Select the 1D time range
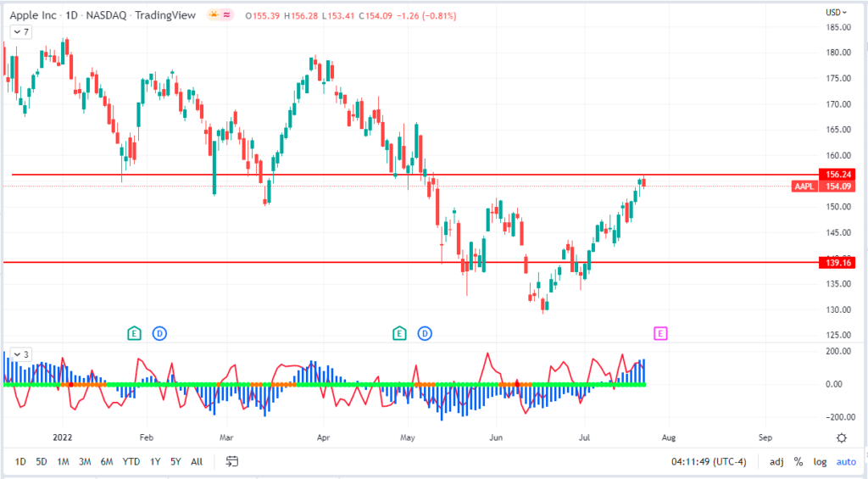This screenshot has width=868, height=479. pyautogui.click(x=20, y=461)
